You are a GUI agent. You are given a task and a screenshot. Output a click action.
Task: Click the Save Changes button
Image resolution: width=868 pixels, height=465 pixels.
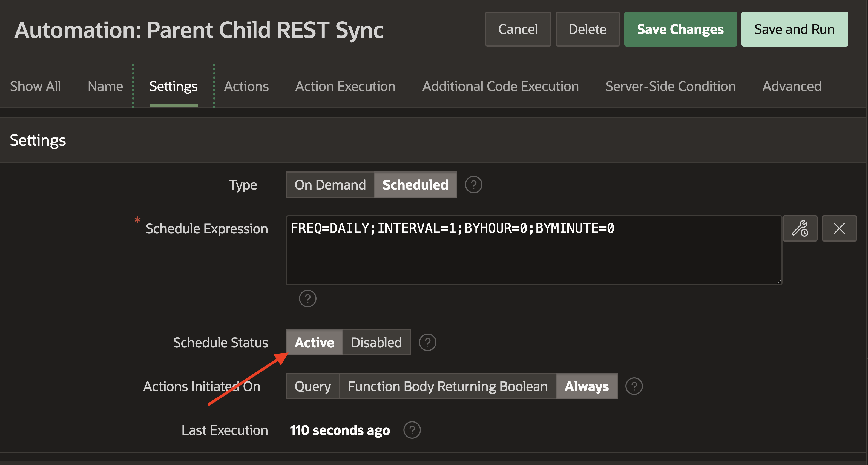coord(680,29)
